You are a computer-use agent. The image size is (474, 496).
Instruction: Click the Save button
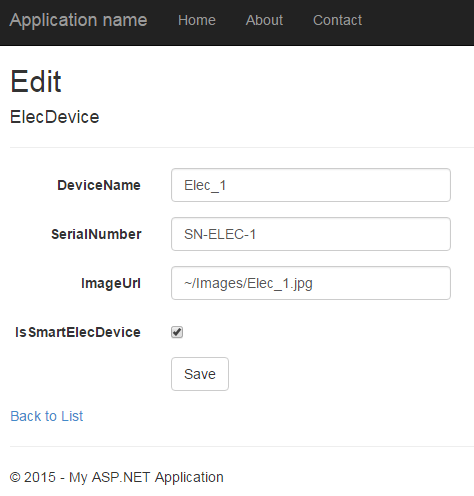tap(200, 374)
